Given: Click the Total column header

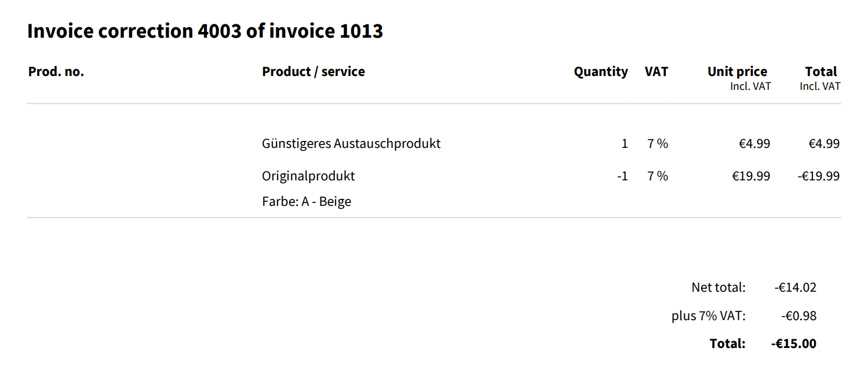Looking at the screenshot, I should click(821, 72).
